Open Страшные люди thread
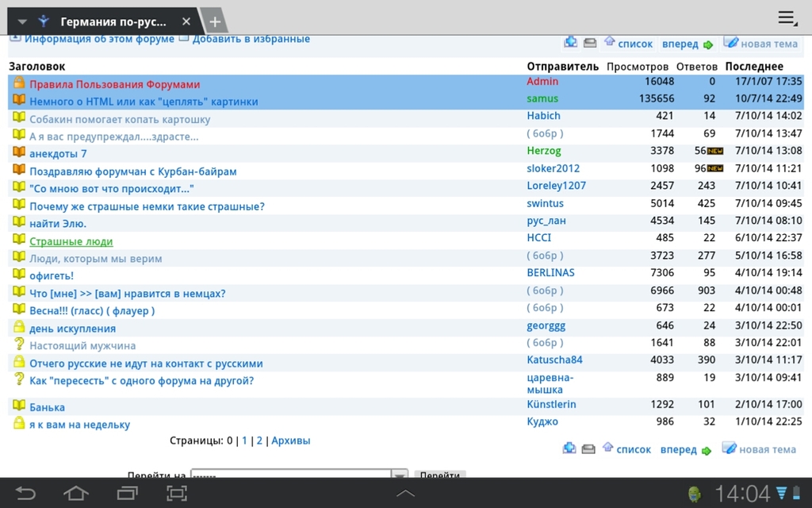 tap(71, 241)
